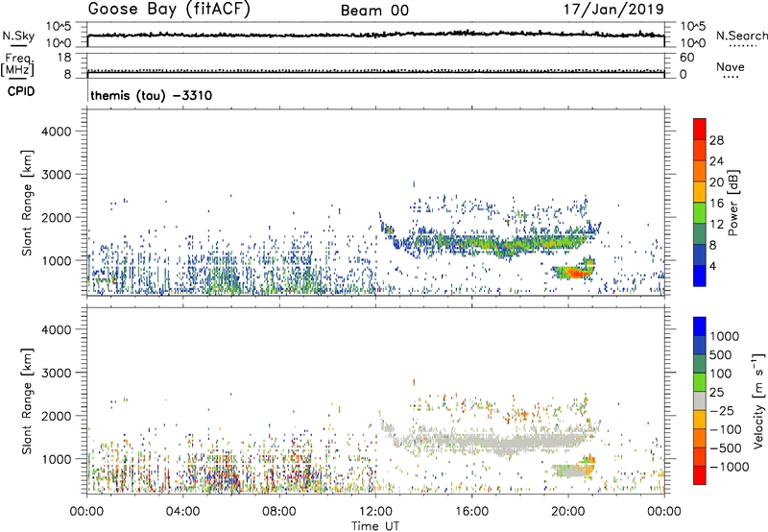The height and width of the screenshot is (532, 768).
Task: Click the 16 tick on the power scale
Action: tap(716, 204)
